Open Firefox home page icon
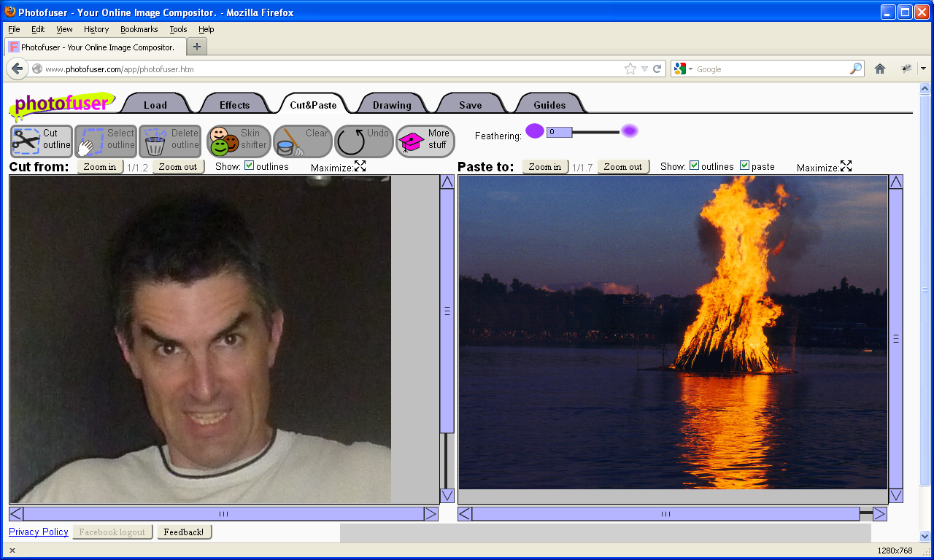 [x=880, y=69]
